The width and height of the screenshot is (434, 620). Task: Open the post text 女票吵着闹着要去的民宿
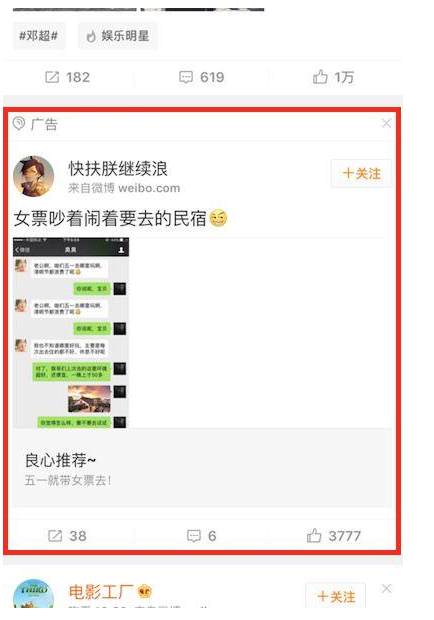point(109,219)
